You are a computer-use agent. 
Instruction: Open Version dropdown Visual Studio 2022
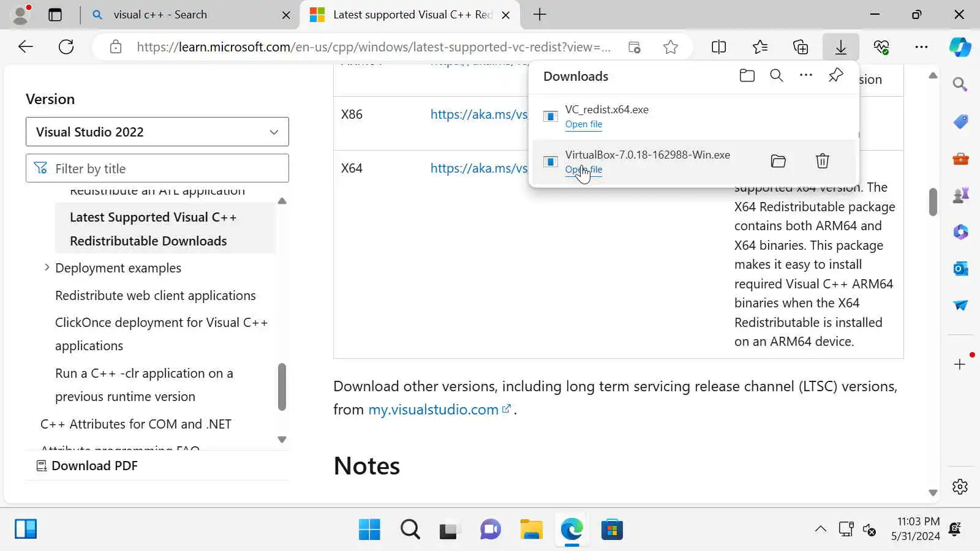(x=157, y=132)
